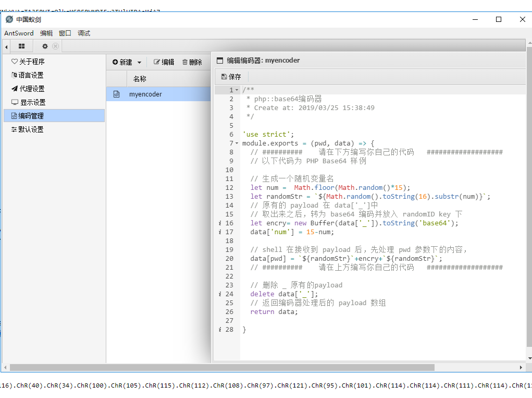This screenshot has width=532, height=398.
Task: Click the vertical scrollbar down arrow
Action: pos(529,358)
